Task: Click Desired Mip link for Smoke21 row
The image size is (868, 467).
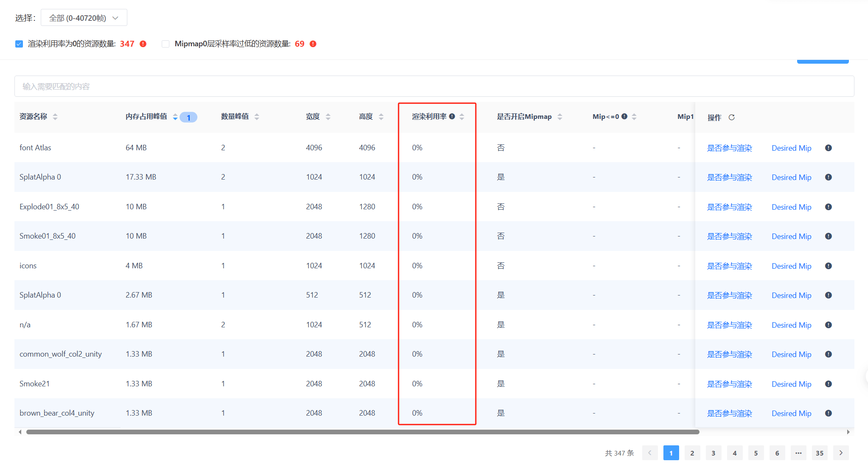Action: click(791, 384)
